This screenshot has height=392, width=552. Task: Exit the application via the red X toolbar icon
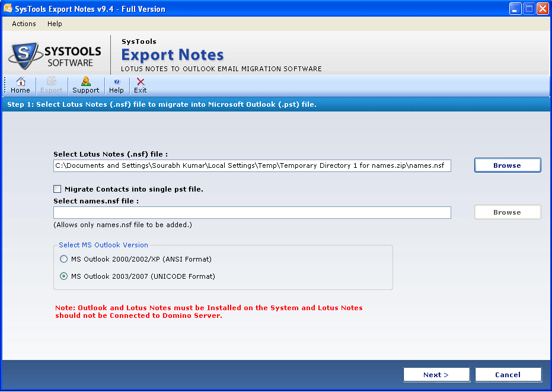140,85
